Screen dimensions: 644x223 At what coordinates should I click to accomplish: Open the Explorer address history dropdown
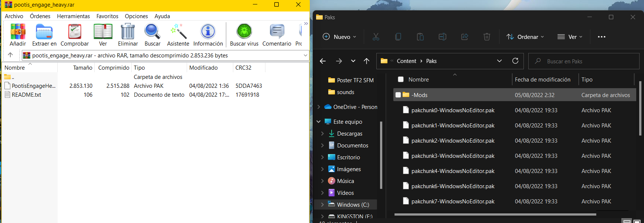coord(499,61)
